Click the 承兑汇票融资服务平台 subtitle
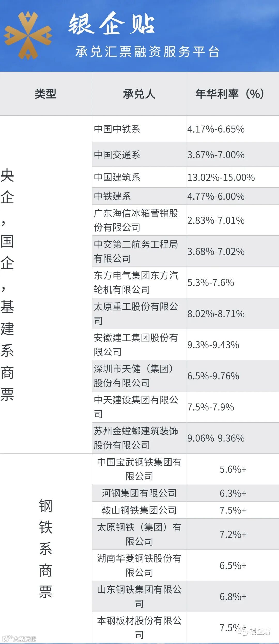Image resolution: width=279 pixels, height=644 pixels. coord(148,52)
